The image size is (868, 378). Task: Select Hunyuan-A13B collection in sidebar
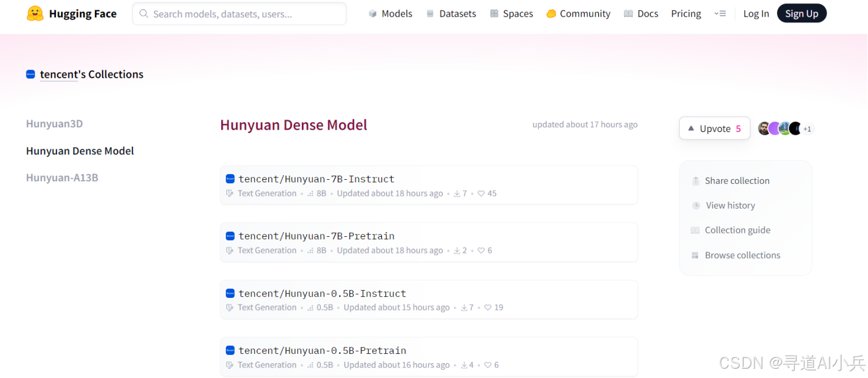pos(62,177)
